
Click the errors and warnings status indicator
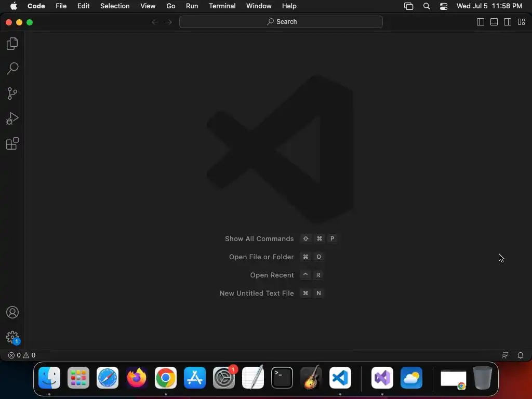pos(22,355)
